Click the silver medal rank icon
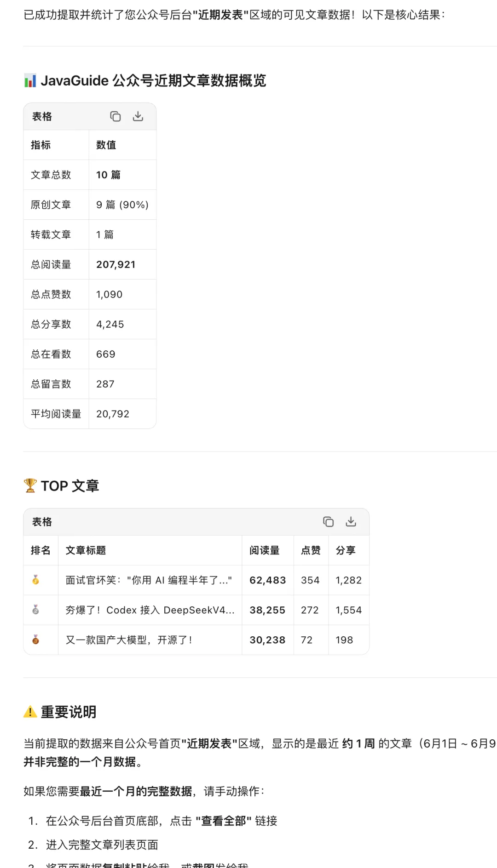 click(35, 610)
